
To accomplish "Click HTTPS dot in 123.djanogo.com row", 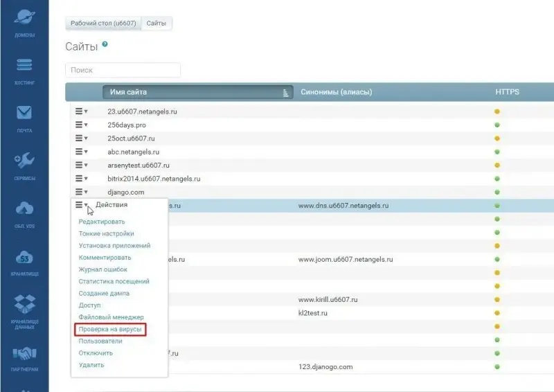I will tap(497, 366).
